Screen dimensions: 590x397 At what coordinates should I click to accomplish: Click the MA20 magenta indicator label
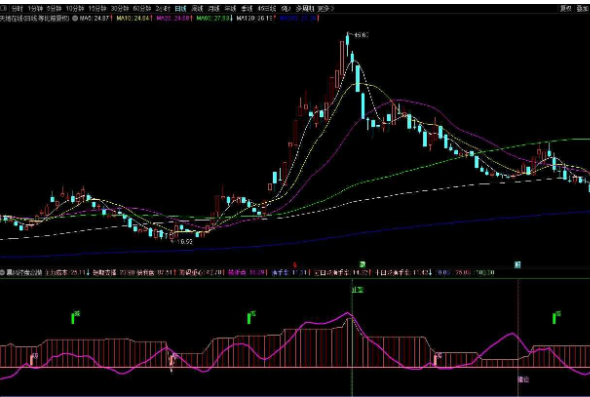[173, 18]
